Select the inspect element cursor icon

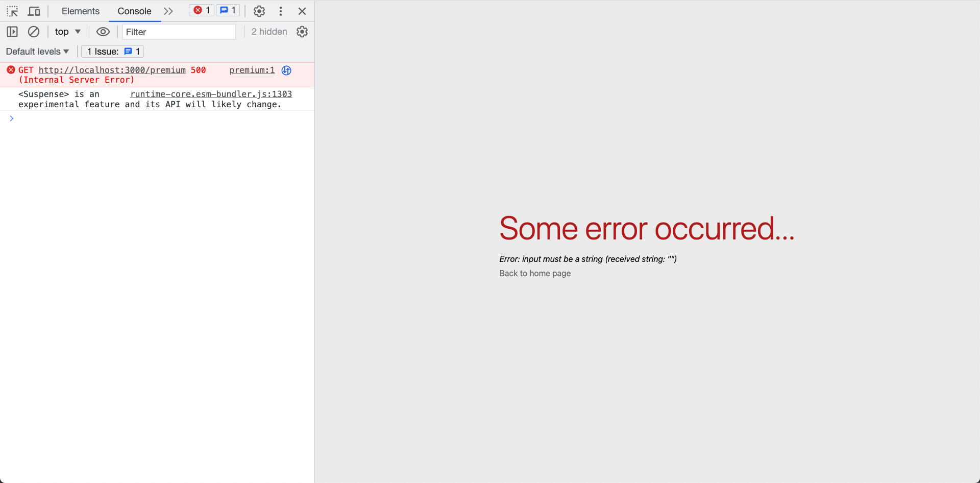tap(12, 11)
